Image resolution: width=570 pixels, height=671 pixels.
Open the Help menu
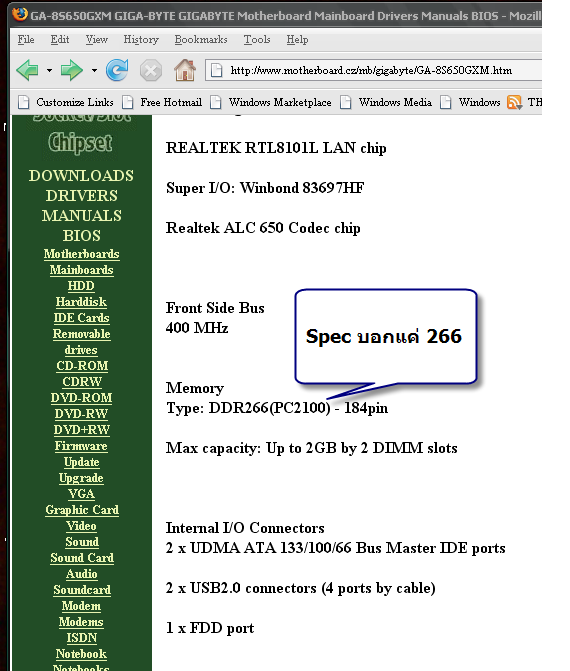pos(297,39)
